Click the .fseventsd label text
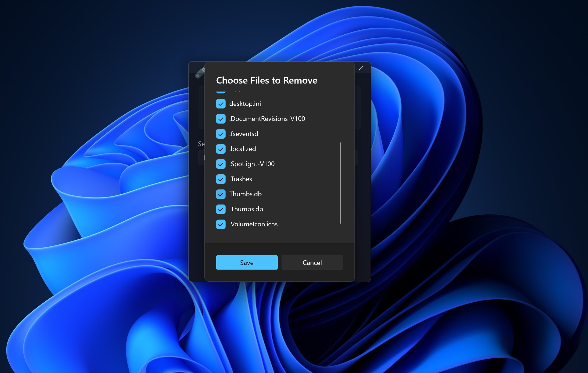The width and height of the screenshot is (588, 373). click(x=243, y=134)
